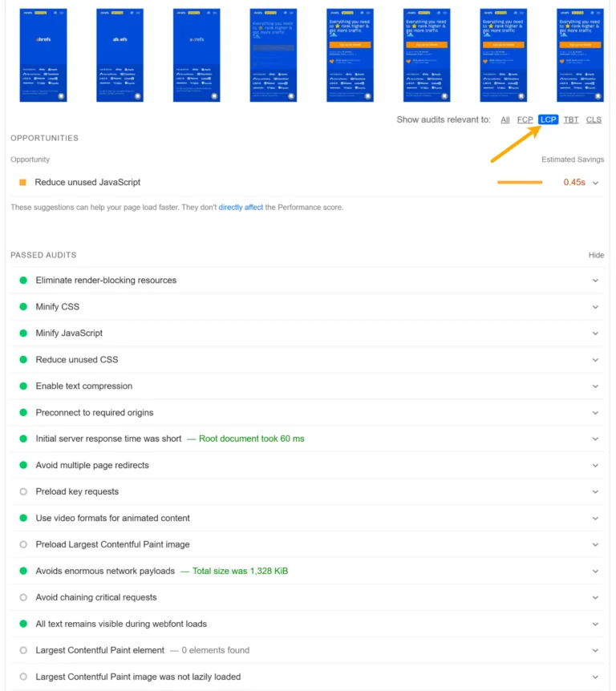The height and width of the screenshot is (691, 616).
Task: Click the PASSED AUDITS section heading
Action: (43, 255)
